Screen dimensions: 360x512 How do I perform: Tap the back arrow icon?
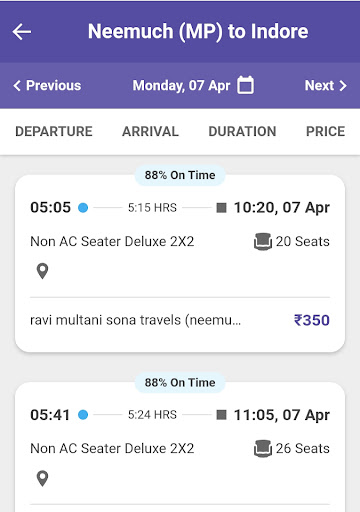22,32
